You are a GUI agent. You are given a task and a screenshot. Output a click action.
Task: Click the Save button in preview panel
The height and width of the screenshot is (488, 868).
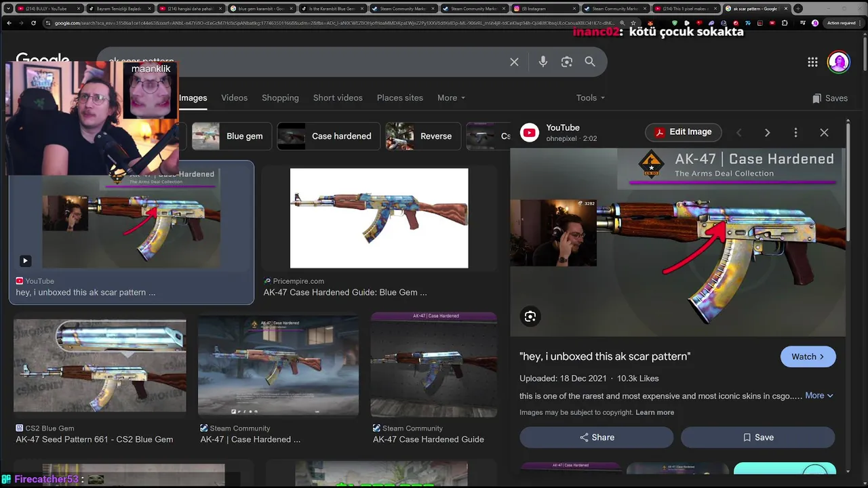[757, 437]
